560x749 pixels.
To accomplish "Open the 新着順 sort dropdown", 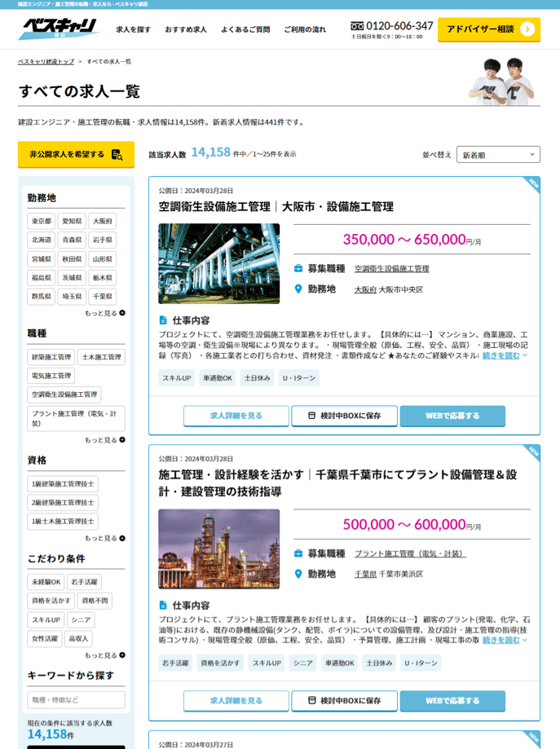I will tap(498, 155).
